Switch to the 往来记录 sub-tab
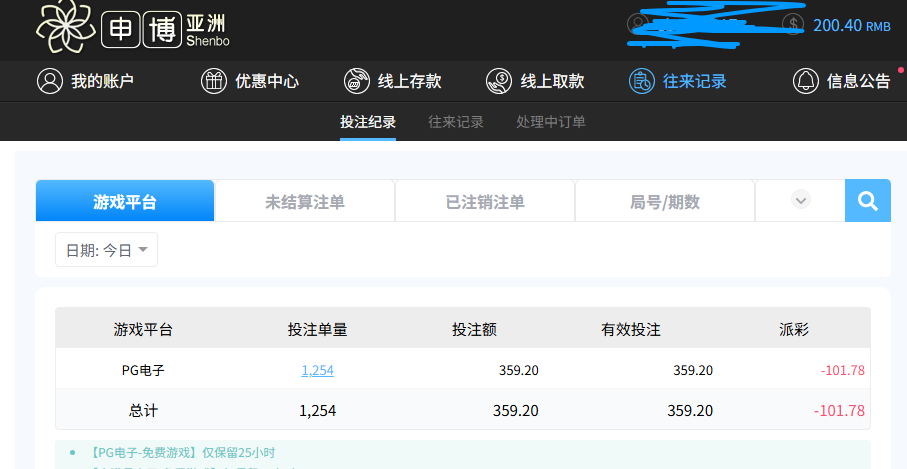Screen dimensions: 907x469 pyautogui.click(x=456, y=122)
